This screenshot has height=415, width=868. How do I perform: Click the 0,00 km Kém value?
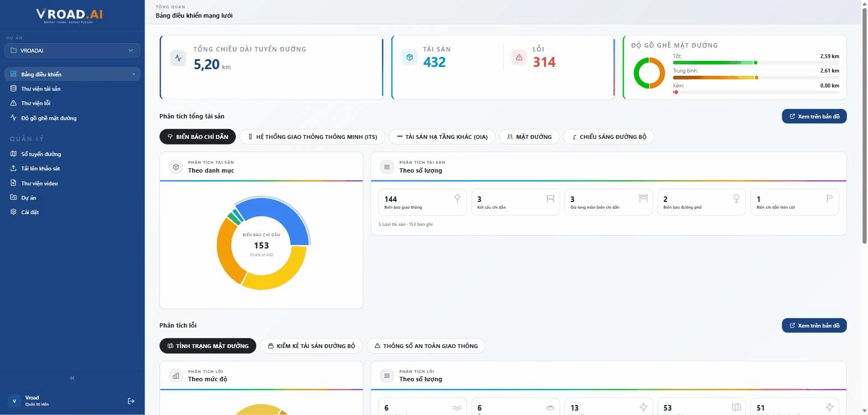830,86
